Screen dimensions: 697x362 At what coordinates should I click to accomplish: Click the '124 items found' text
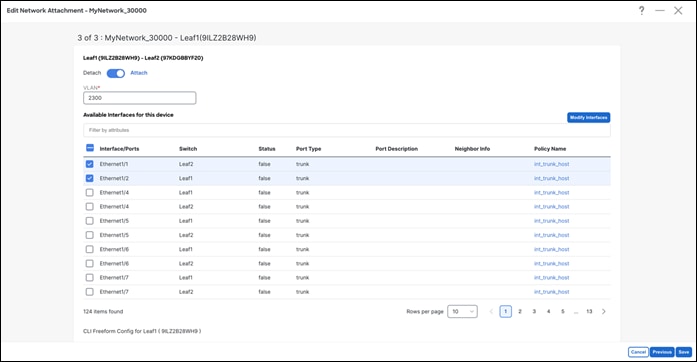(x=103, y=312)
